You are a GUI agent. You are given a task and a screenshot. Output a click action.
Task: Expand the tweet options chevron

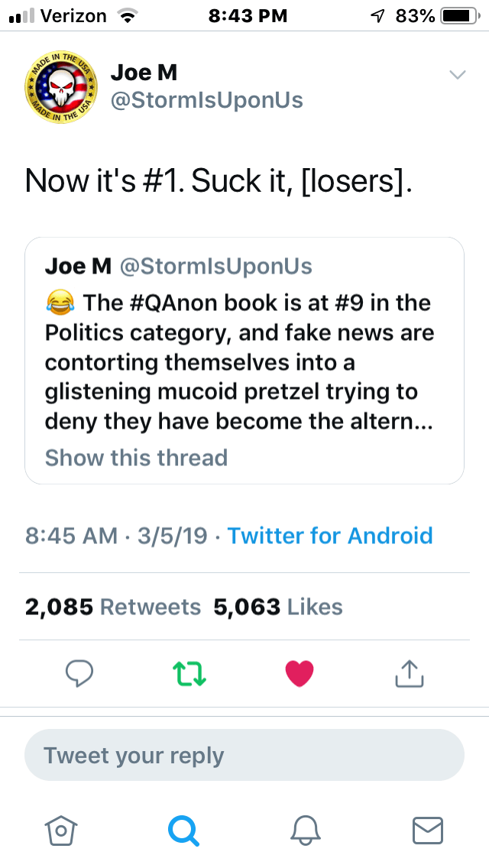[457, 75]
